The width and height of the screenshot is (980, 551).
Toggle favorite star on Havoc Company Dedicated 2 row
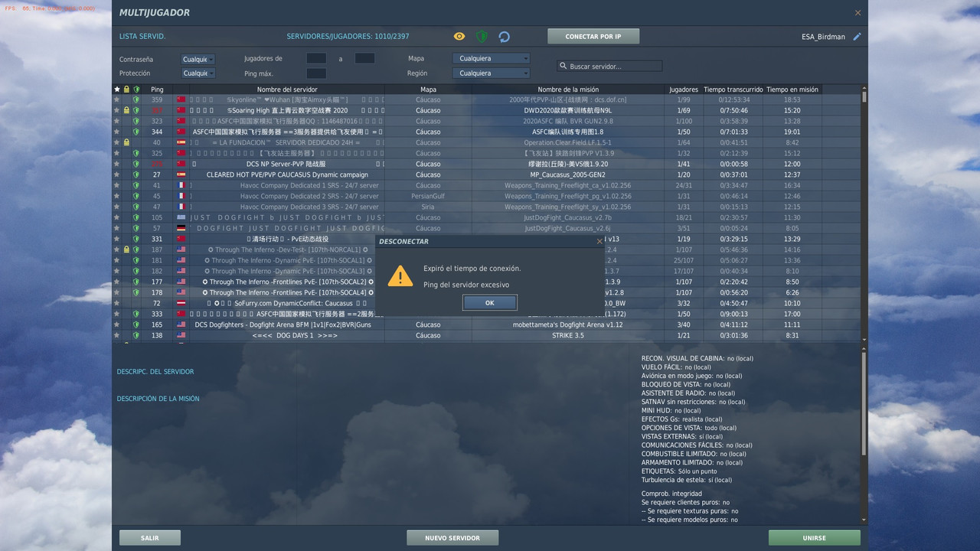117,196
